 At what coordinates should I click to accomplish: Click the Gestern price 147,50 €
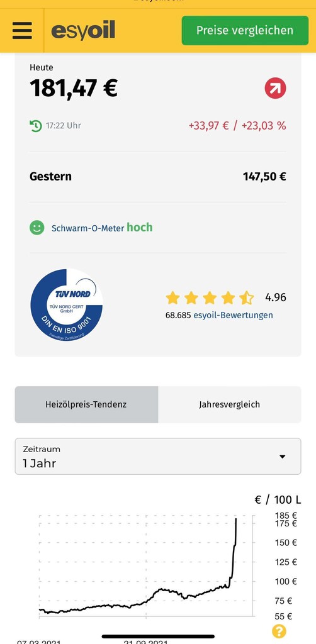[264, 177]
